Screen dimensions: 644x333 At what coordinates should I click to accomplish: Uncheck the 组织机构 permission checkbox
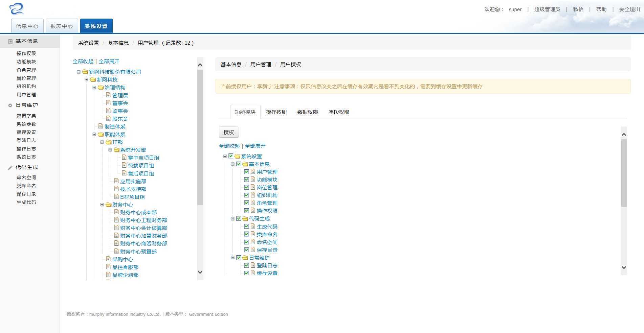246,195
